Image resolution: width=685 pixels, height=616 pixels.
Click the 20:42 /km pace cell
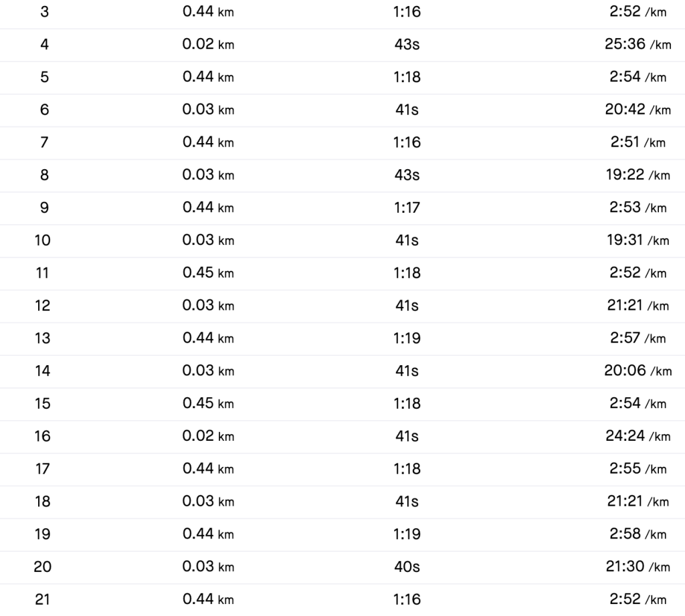point(638,110)
